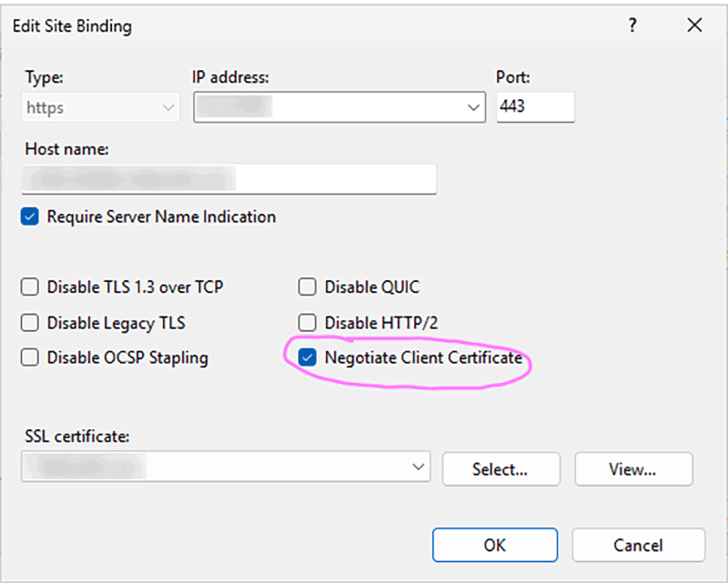Screen dimensions: 728x583
Task: Click the Cancel button
Action: 639,545
